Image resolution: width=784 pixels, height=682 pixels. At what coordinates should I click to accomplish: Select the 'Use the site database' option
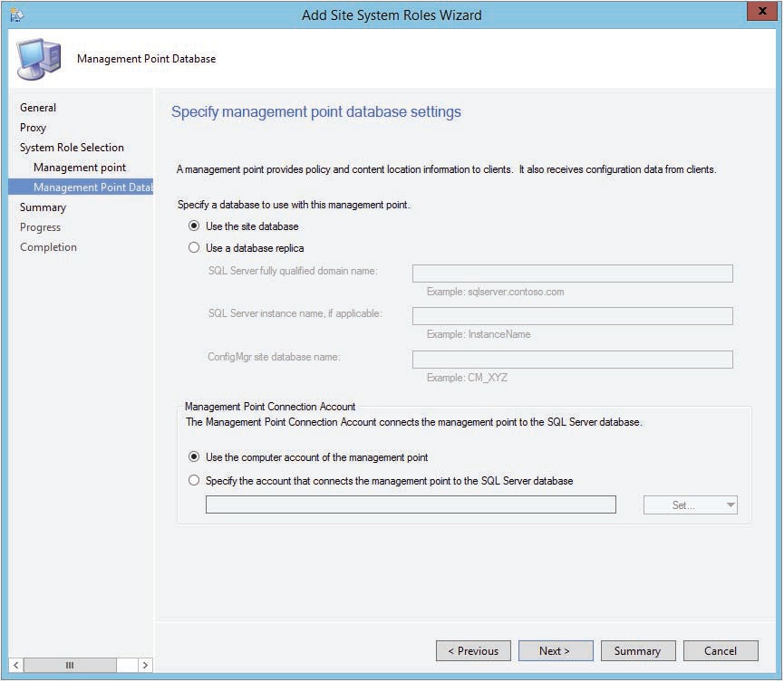tap(193, 226)
